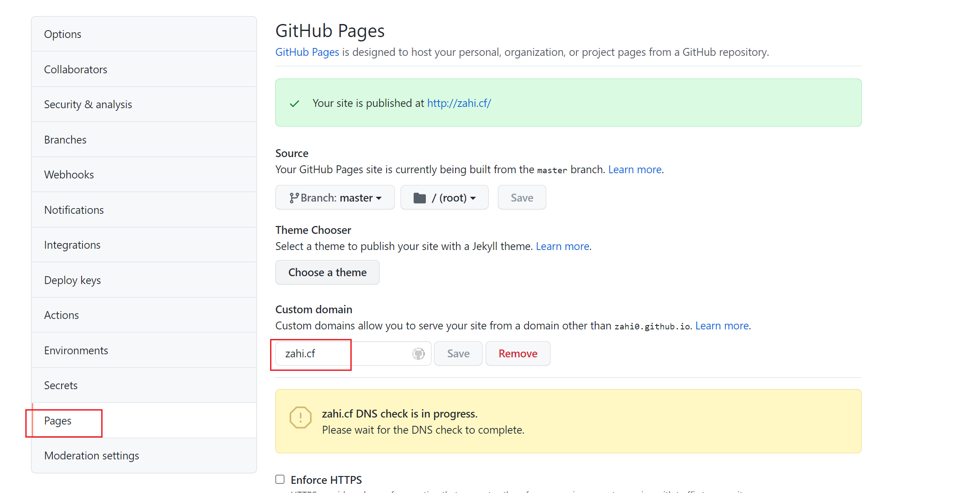Save the custom domain setting

coord(458,353)
